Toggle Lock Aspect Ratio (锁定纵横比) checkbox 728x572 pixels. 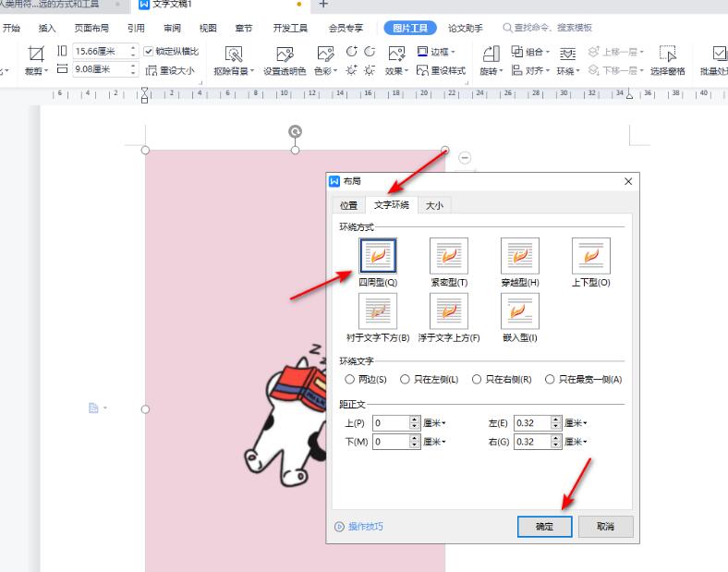coord(148,51)
